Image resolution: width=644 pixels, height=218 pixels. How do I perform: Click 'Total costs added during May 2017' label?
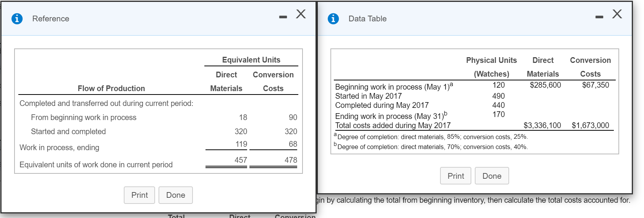click(x=393, y=125)
